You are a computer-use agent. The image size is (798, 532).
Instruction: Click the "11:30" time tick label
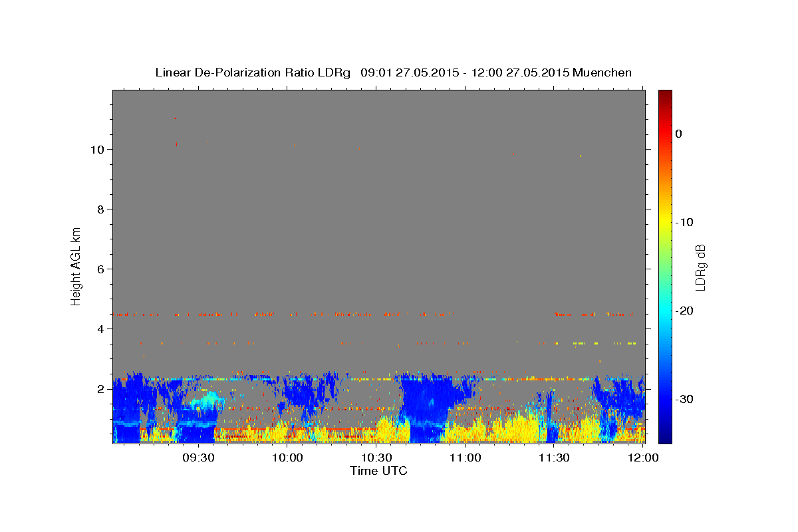pos(554,458)
